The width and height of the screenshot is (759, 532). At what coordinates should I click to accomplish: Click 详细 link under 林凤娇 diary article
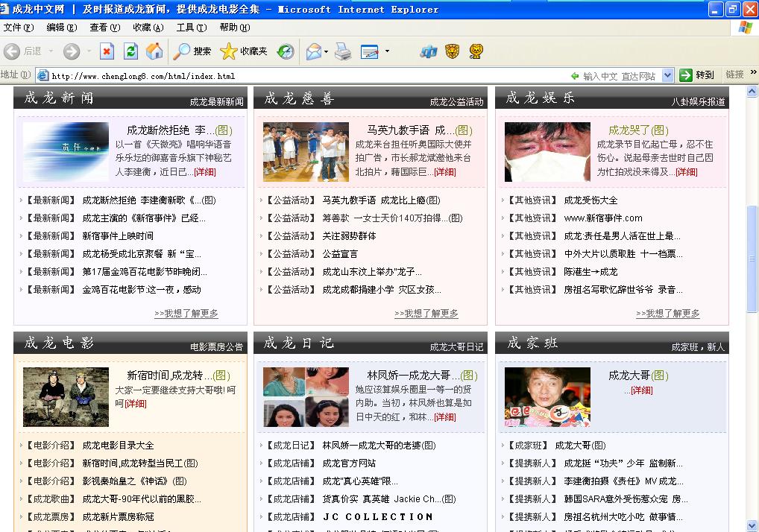[445, 417]
